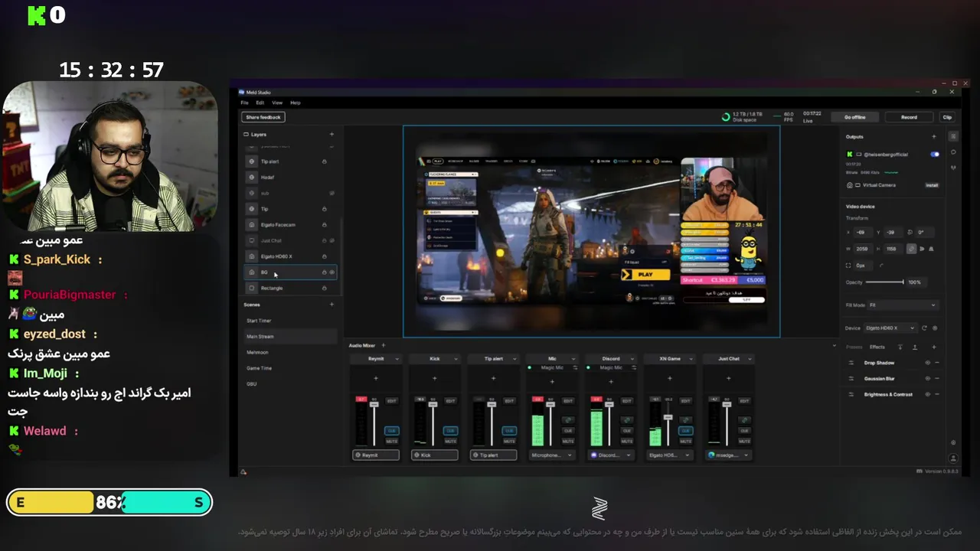Toggle CUE on the Reymit channel
This screenshot has width=980, height=551.
tap(392, 431)
